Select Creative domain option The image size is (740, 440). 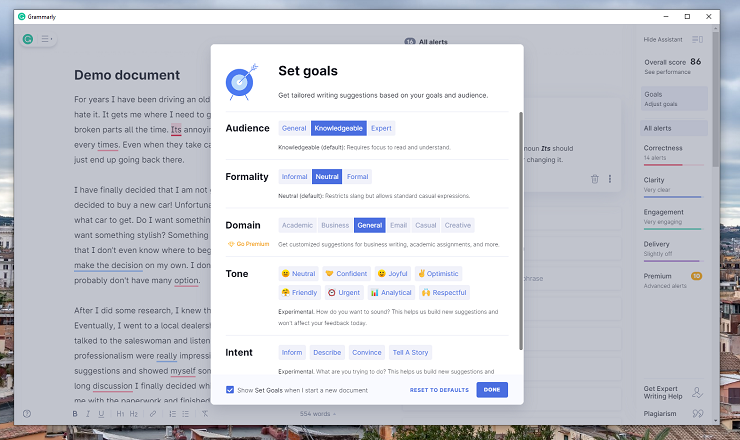tap(458, 225)
